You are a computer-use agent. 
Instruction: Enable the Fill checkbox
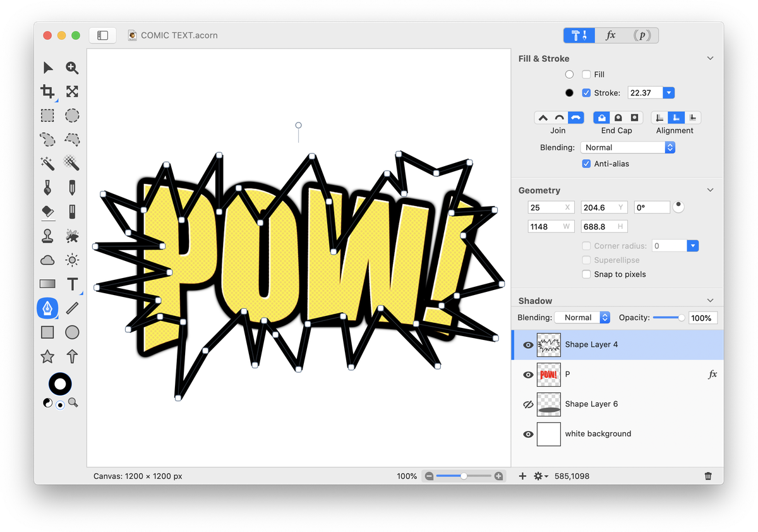[586, 75]
